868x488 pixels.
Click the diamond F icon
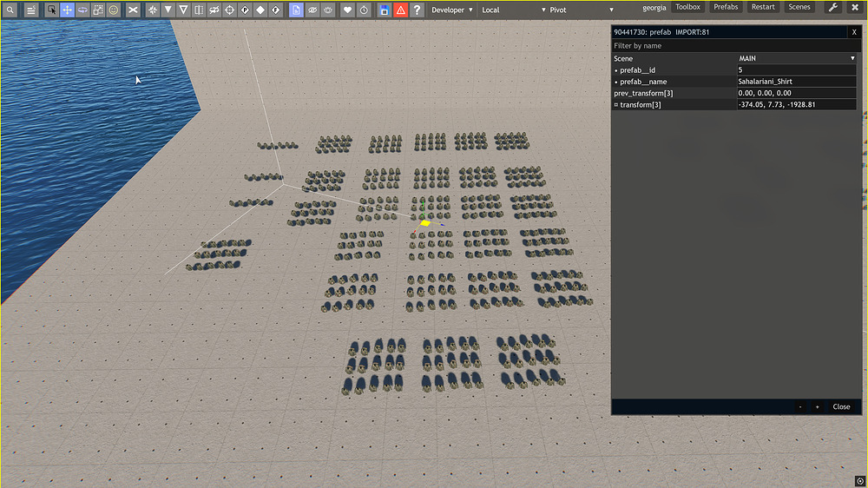point(276,10)
